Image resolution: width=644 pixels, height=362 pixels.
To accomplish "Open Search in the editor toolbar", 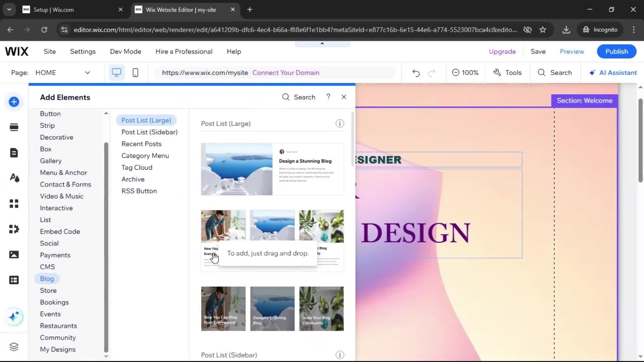I will 555,73.
